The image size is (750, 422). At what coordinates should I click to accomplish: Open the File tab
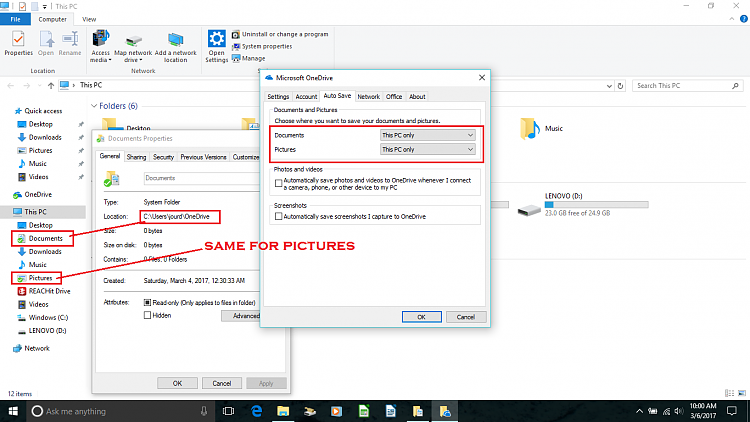coord(15,20)
